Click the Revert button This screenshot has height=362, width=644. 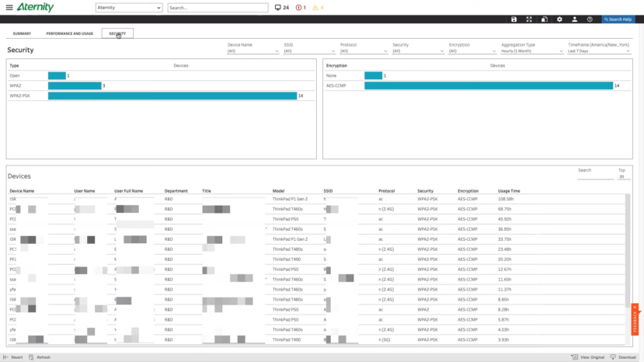13,357
